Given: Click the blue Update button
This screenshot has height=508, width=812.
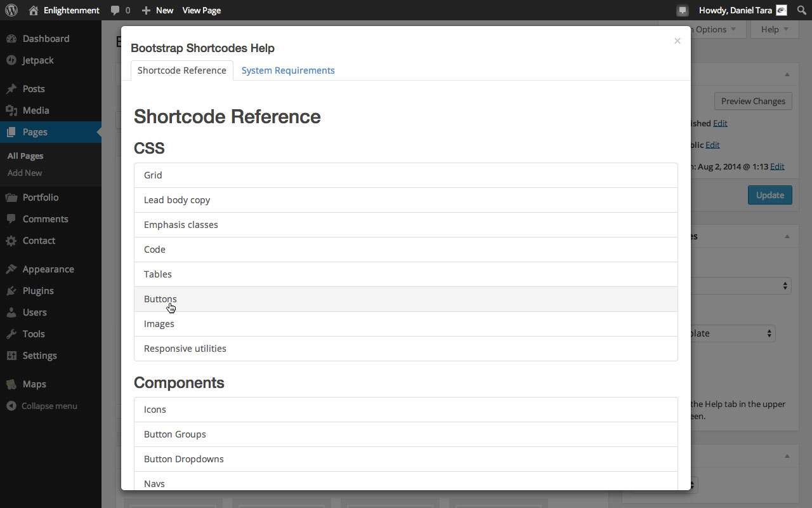Looking at the screenshot, I should tap(770, 195).
